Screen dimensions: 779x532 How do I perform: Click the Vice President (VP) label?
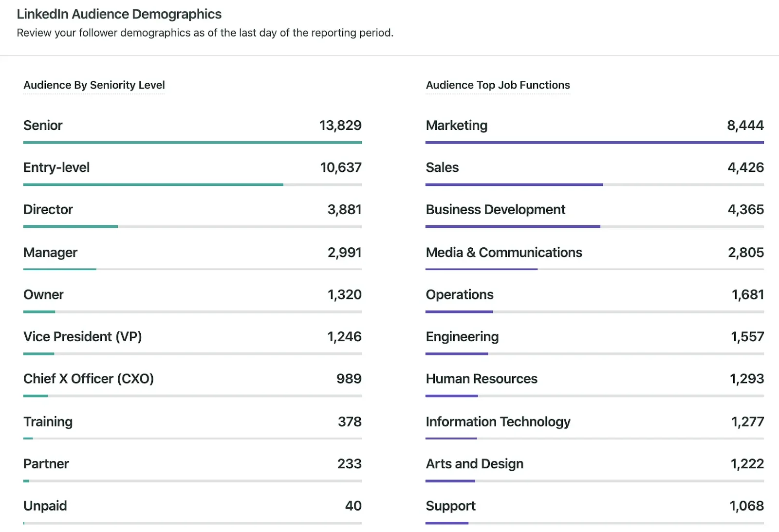coord(82,336)
